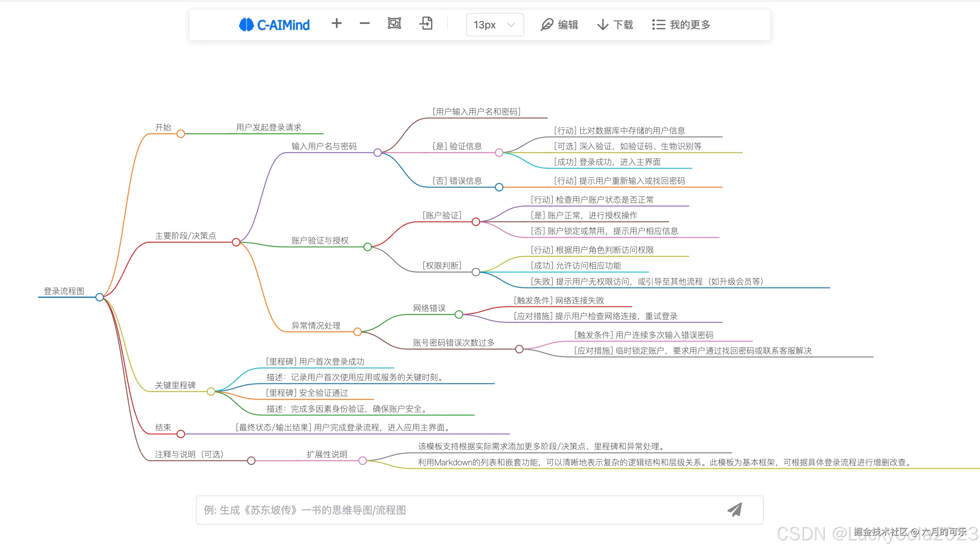Toggle the 开始 branch node circle
This screenshot has height=550, width=980.
(181, 133)
